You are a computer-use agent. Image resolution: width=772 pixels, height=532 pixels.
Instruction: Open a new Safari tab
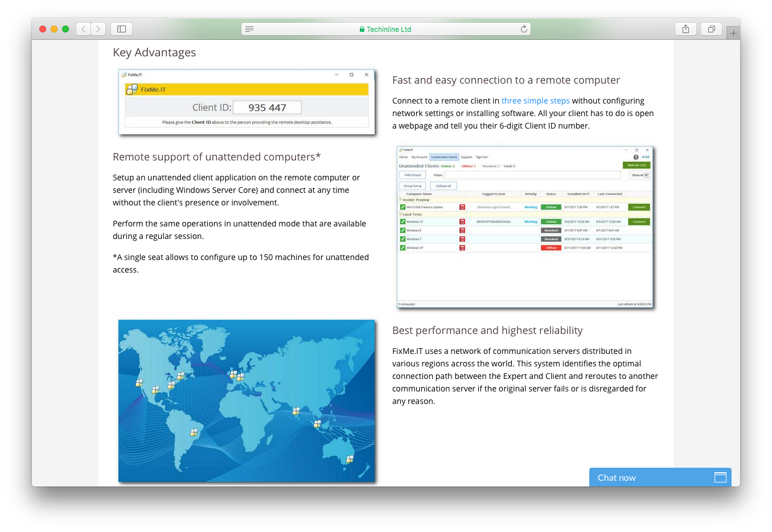click(x=733, y=33)
